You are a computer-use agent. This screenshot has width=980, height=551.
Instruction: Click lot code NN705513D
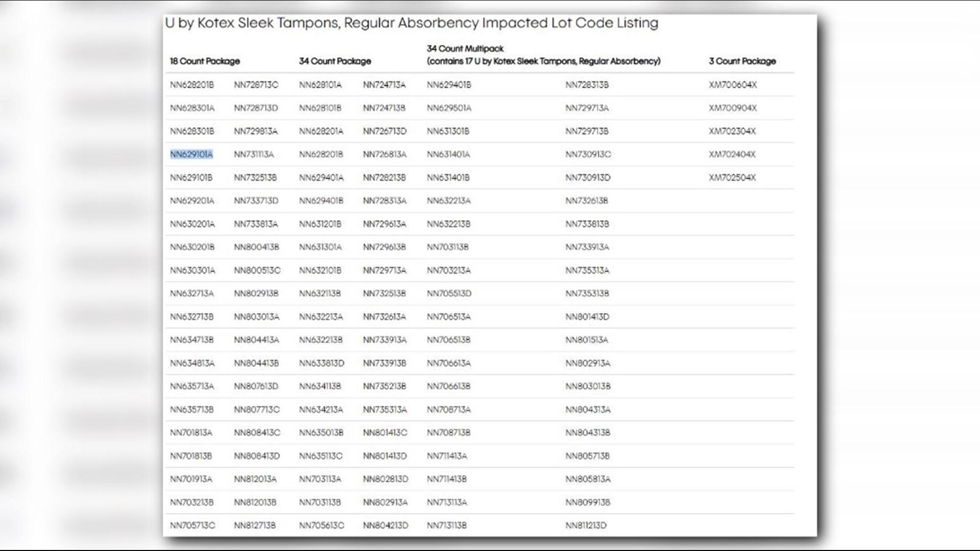(x=449, y=294)
